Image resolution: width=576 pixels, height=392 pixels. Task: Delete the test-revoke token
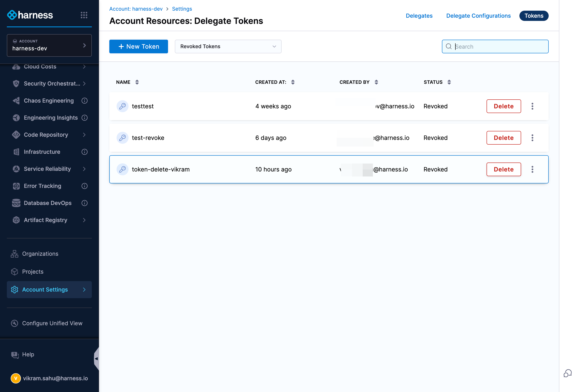(x=504, y=138)
